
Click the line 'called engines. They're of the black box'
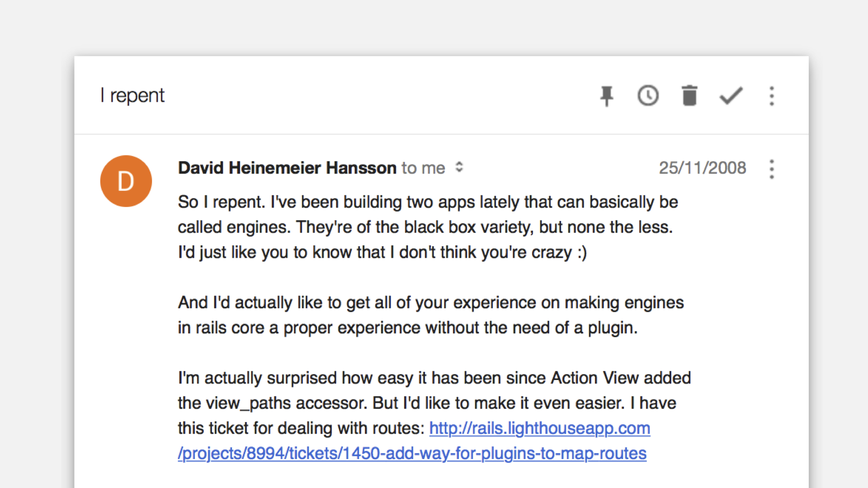tap(425, 227)
